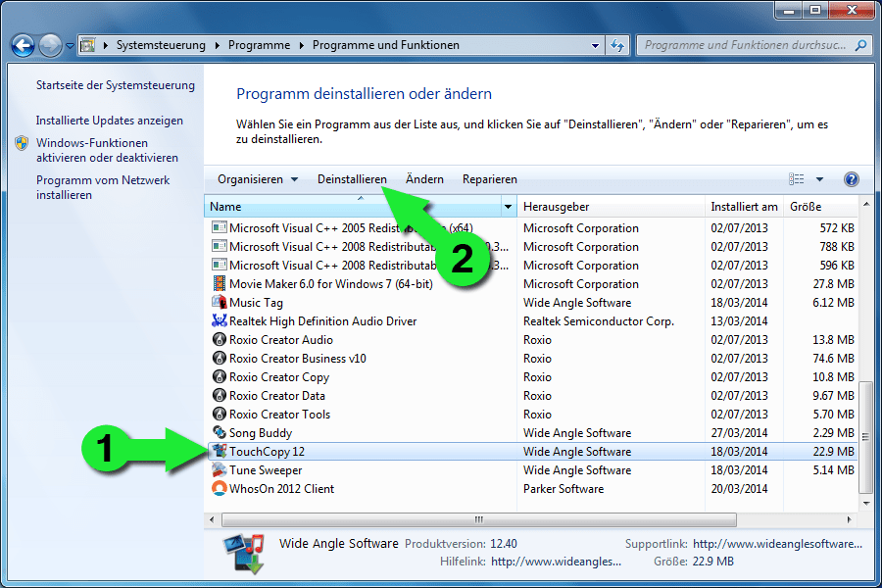Open the Name column filter dropdown

point(509,207)
